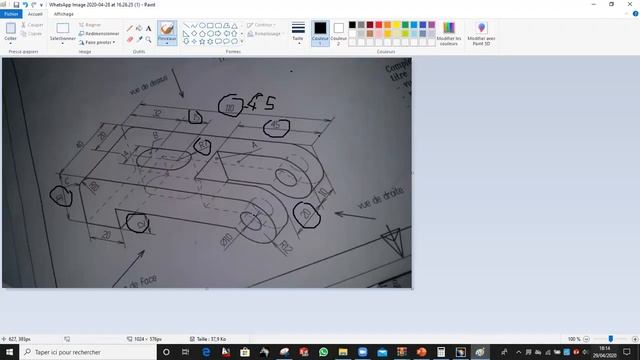
Task: Click Modifier les couleurs
Action: click(x=449, y=33)
